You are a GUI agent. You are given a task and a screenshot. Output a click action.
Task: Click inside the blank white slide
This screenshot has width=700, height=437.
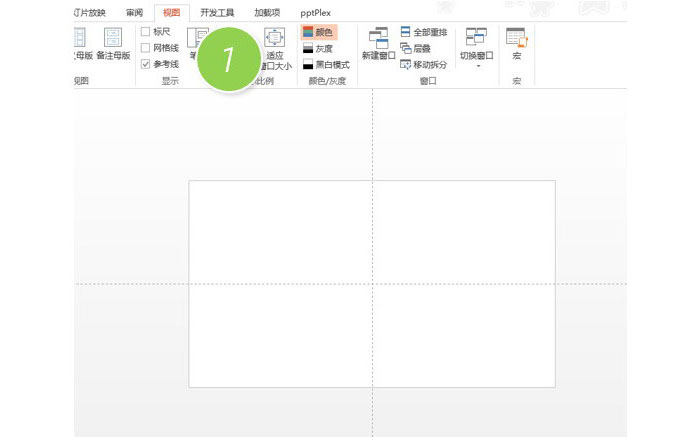click(x=280, y=330)
